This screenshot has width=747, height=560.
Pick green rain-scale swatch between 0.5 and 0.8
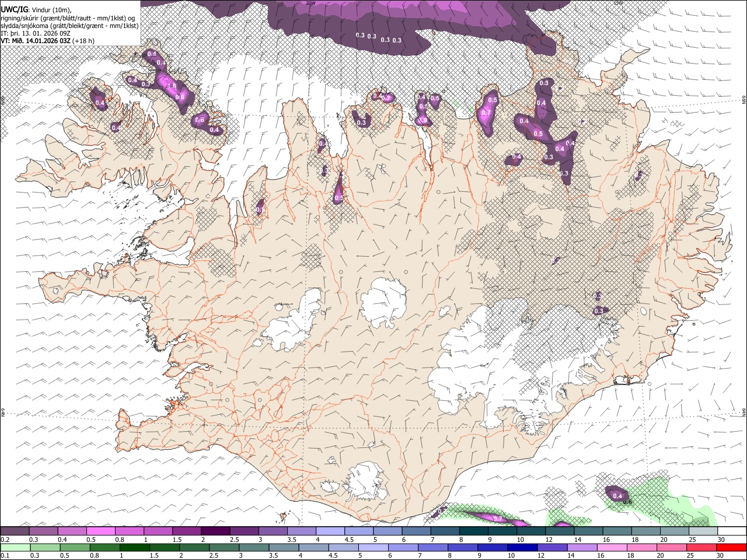(75, 547)
